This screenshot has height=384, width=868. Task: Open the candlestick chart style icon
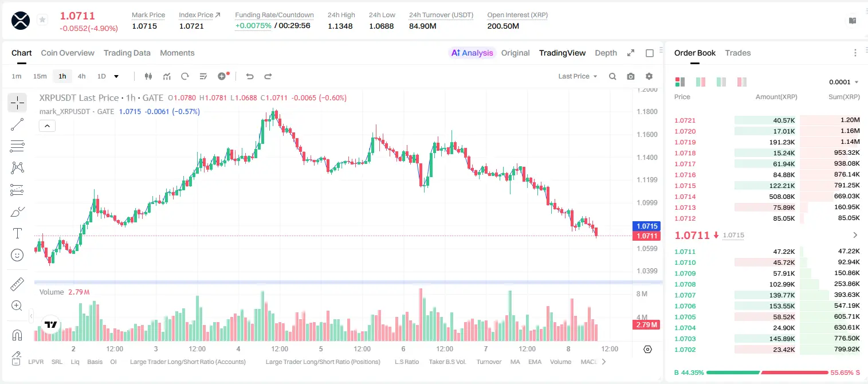(148, 76)
